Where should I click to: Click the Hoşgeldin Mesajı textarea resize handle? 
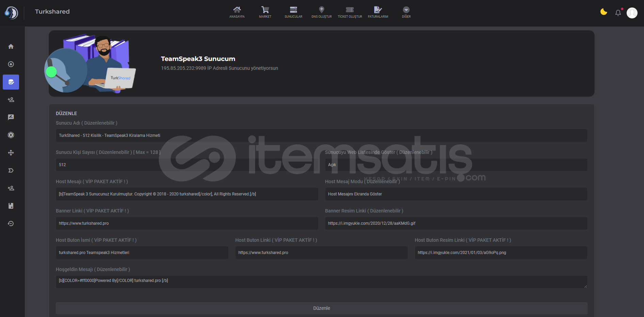pyautogui.click(x=585, y=286)
